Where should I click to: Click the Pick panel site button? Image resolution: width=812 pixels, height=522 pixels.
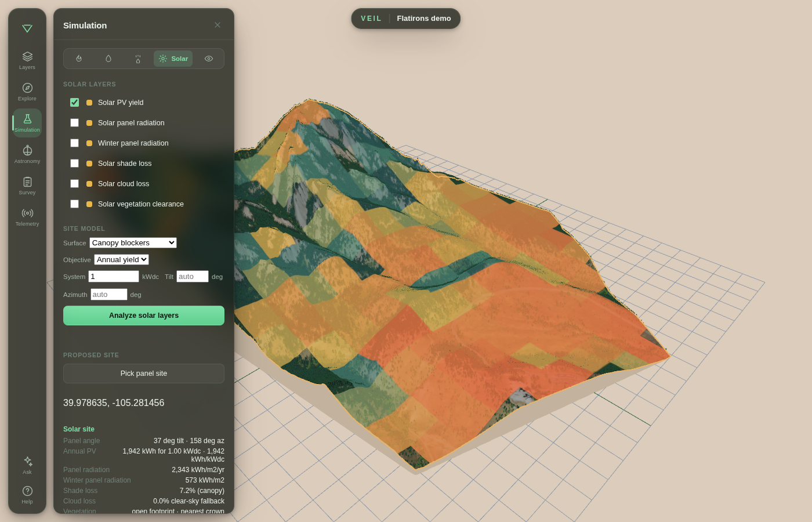tap(144, 374)
